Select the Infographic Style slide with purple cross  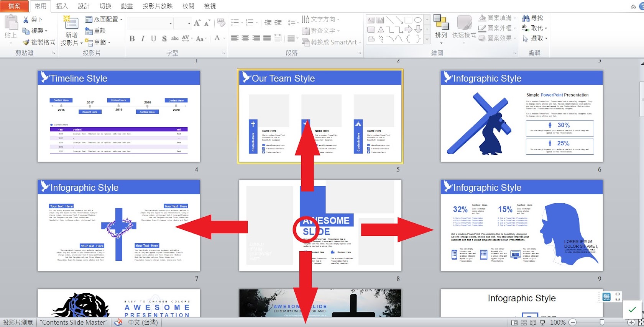119,226
